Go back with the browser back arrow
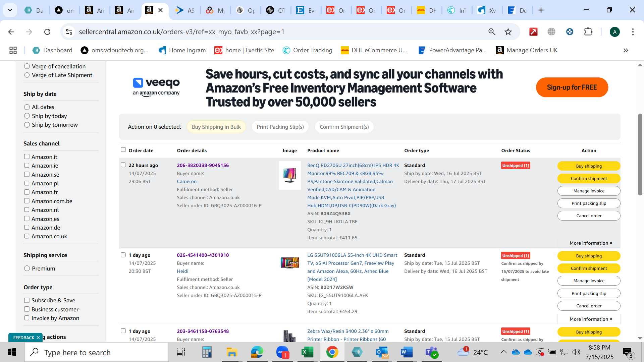Image resolution: width=644 pixels, height=362 pixels. tap(11, 32)
